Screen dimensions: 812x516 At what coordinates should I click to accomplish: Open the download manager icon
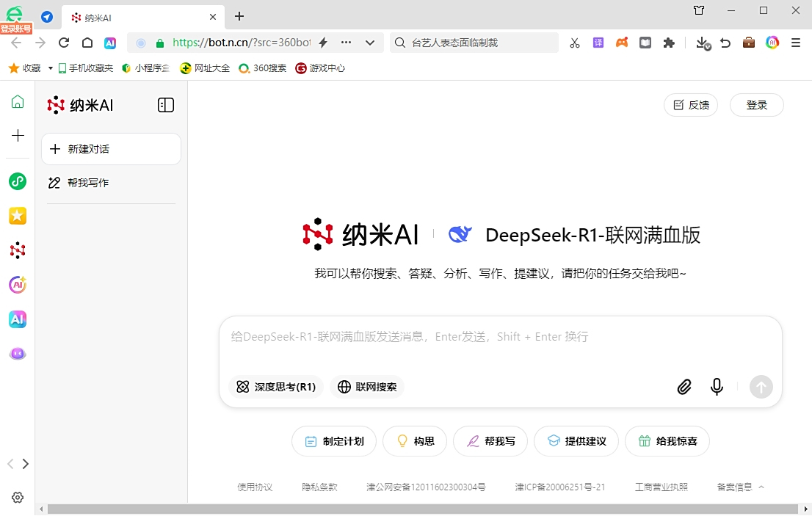(x=702, y=43)
